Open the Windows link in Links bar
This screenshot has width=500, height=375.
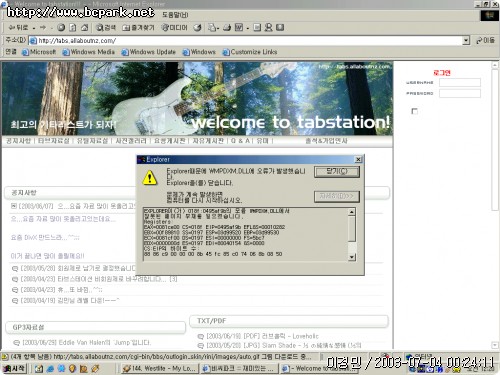pyautogui.click(x=199, y=52)
